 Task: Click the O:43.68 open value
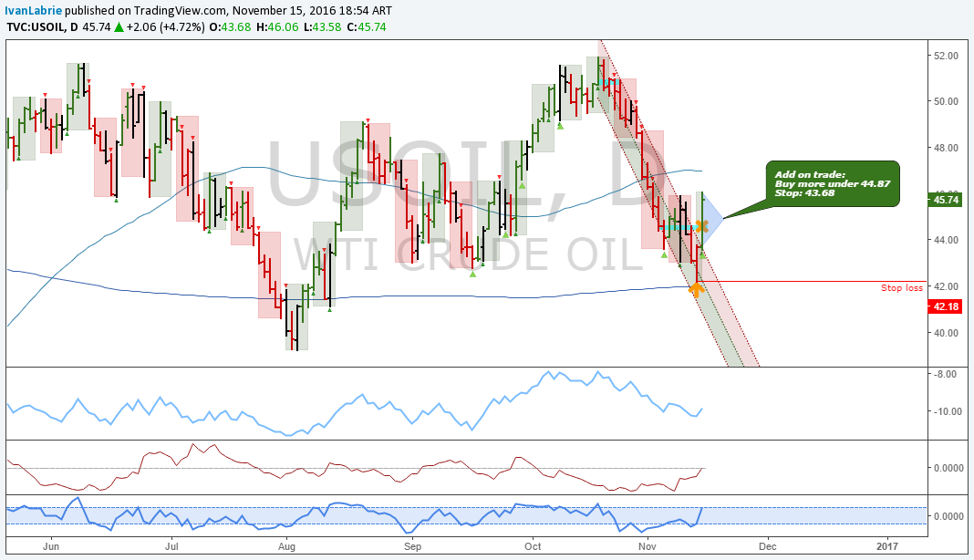pos(230,26)
